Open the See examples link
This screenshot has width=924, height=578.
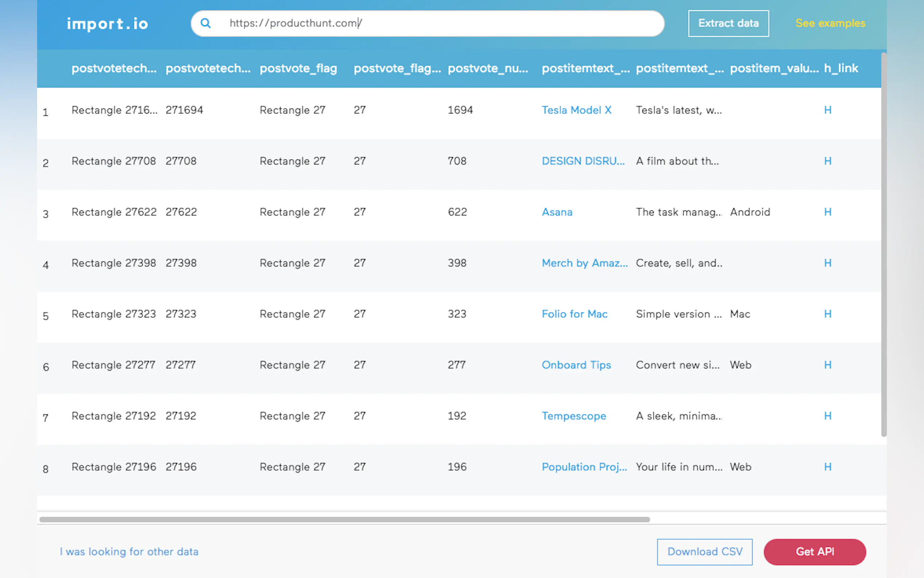click(831, 23)
